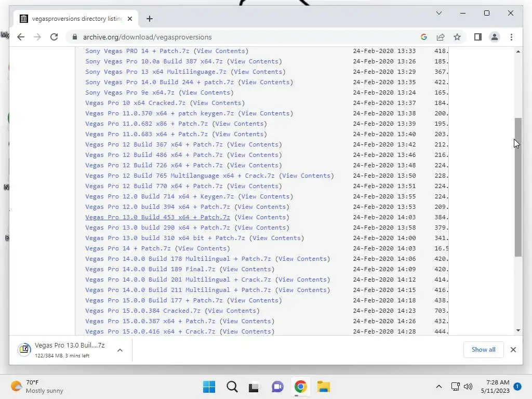View Contents of Vegas Pro 11.0.682 x86
The height and width of the screenshot is (399, 532).
click(240, 124)
